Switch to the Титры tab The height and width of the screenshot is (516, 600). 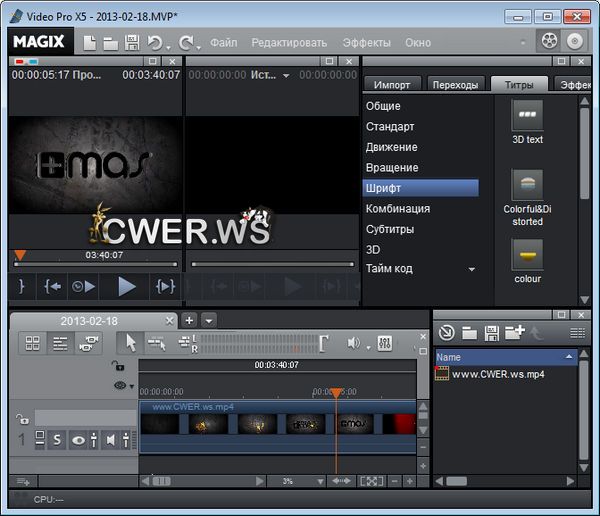coord(519,84)
